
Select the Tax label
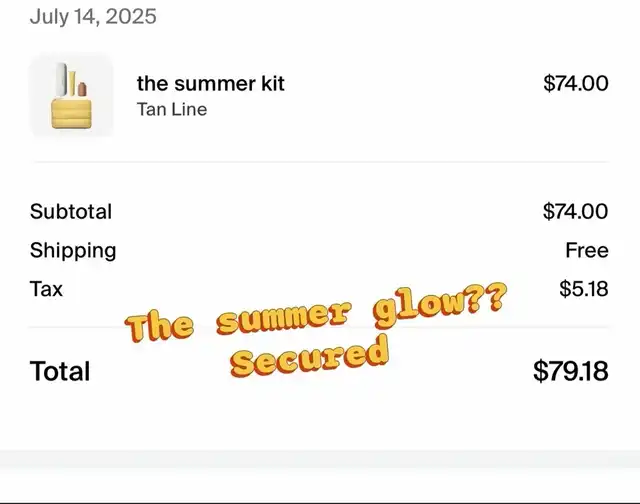(46, 289)
